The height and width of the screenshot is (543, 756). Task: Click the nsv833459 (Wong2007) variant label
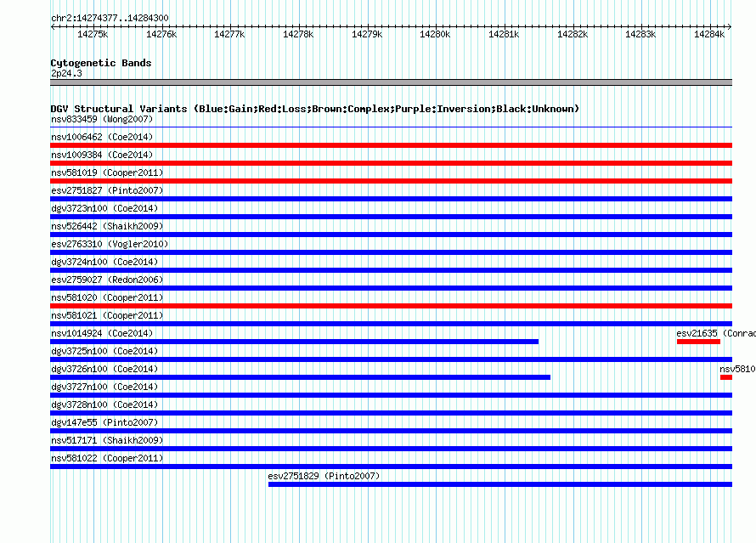(x=102, y=119)
